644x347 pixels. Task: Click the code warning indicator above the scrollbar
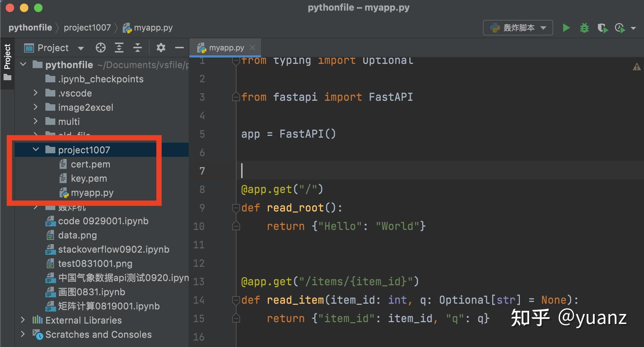637,66
